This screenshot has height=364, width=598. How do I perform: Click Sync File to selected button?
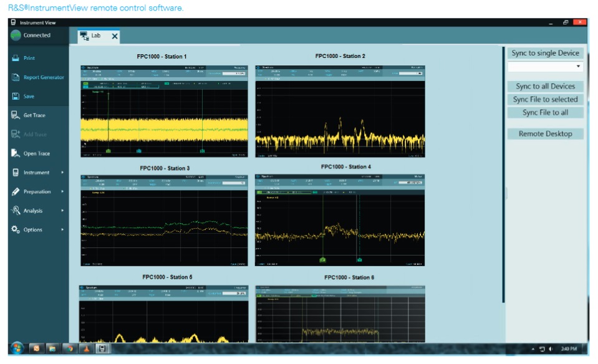546,100
